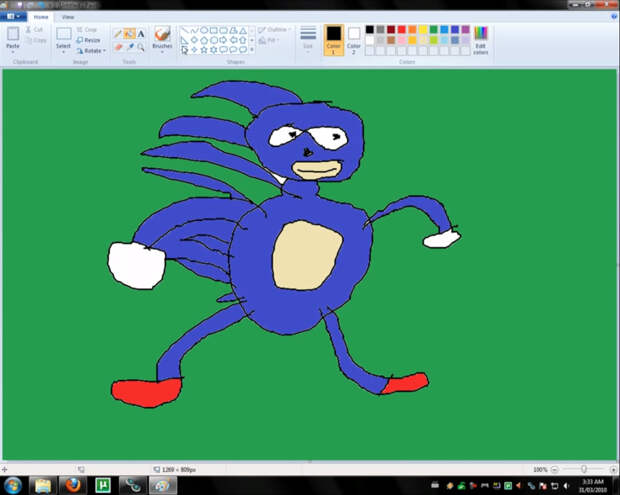Viewport: 620px width, 495px height.
Task: Choose the Hexagon shape
Action: pyautogui.click(x=214, y=40)
